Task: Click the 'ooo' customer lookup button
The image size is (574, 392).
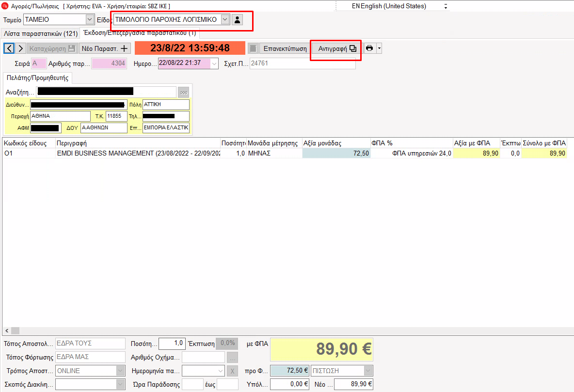Action: (183, 93)
